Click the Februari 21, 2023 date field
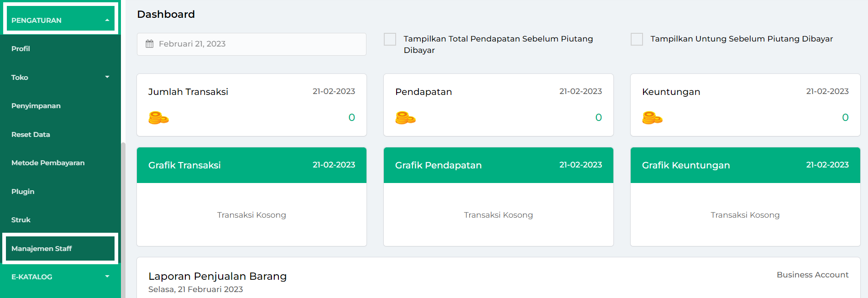Image resolution: width=868 pixels, height=298 pixels. 251,44
